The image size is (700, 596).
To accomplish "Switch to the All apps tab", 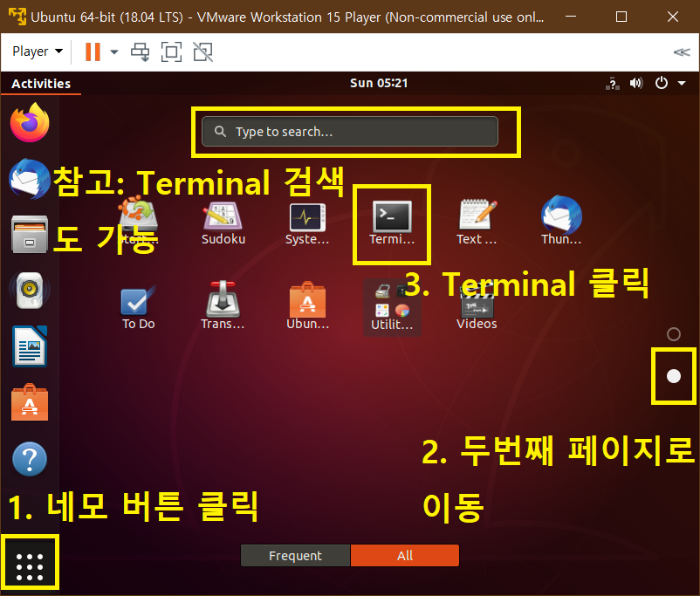I will point(405,555).
